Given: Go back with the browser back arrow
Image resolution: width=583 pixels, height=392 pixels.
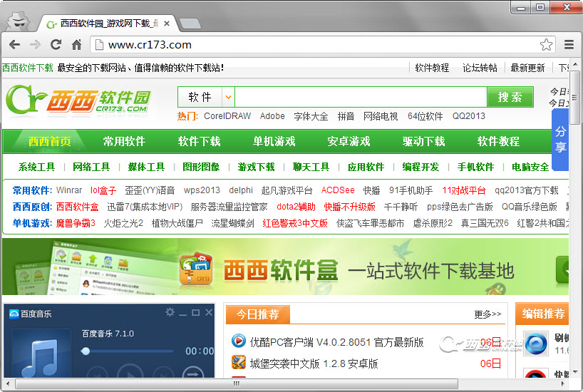Looking at the screenshot, I should click(14, 45).
